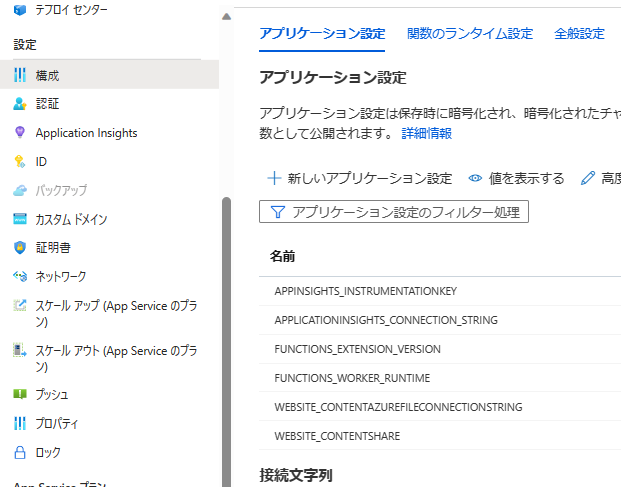Click the pencil icon for advanced edit
621x487 pixels.
click(x=588, y=178)
